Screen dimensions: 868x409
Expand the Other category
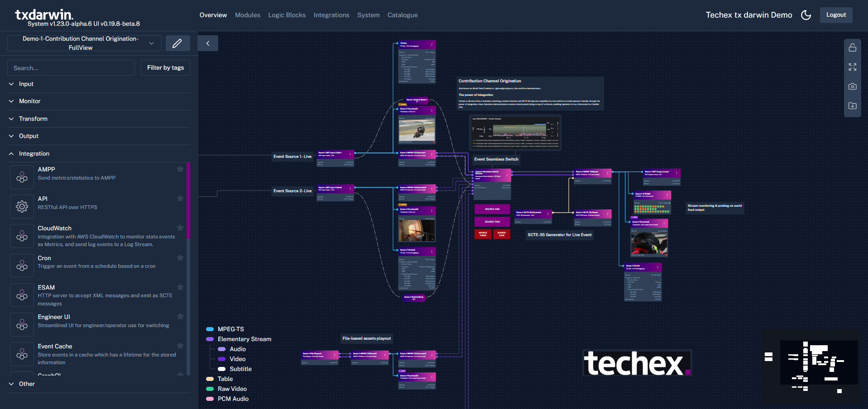[99, 384]
